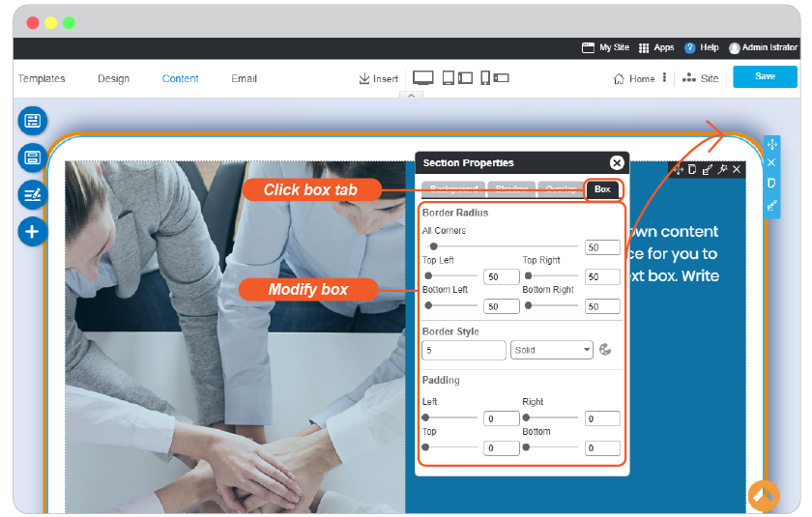Click the move icon in the dark section toolbar
Viewport: 812px width, 517px height.
(x=678, y=169)
